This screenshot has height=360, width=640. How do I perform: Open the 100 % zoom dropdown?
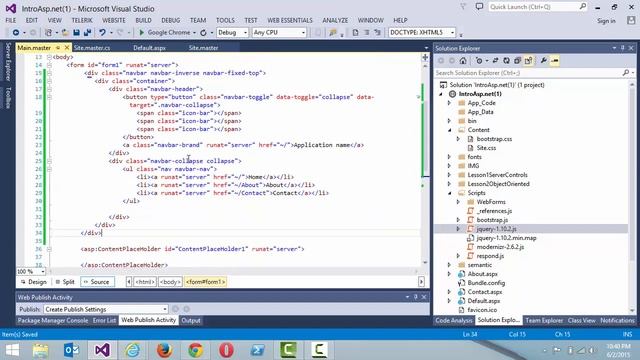point(42,271)
